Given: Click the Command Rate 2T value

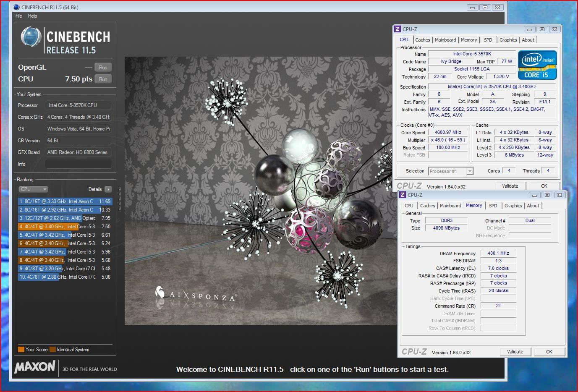Looking at the screenshot, I should (498, 306).
